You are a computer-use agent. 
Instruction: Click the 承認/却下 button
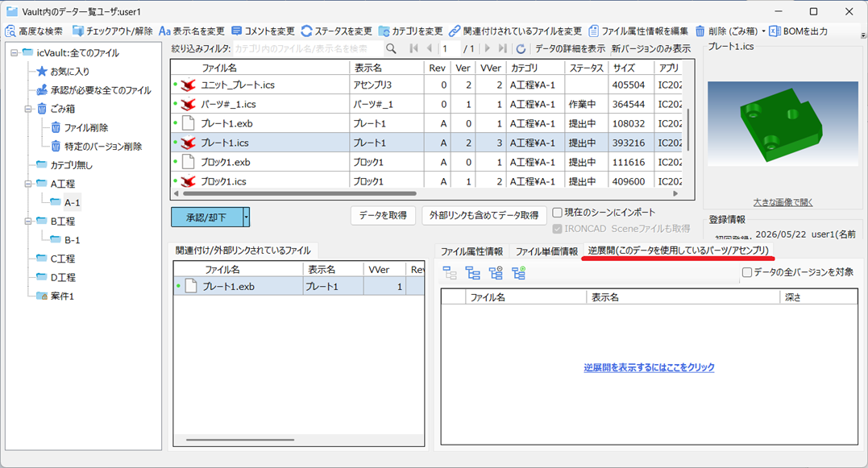click(x=206, y=217)
